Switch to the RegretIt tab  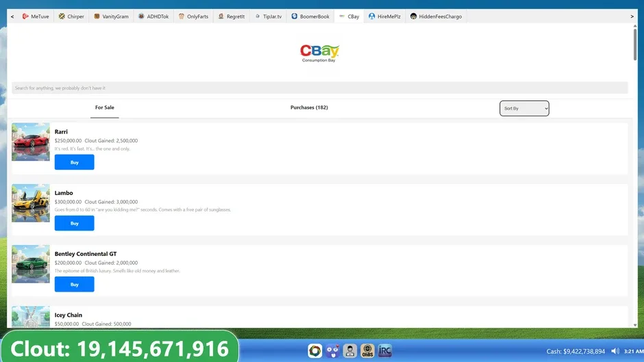pyautogui.click(x=232, y=16)
